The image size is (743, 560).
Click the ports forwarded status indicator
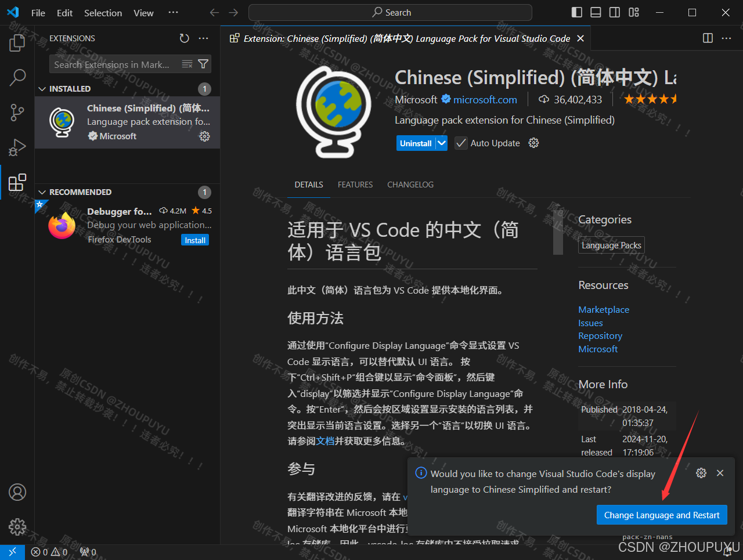click(x=88, y=552)
